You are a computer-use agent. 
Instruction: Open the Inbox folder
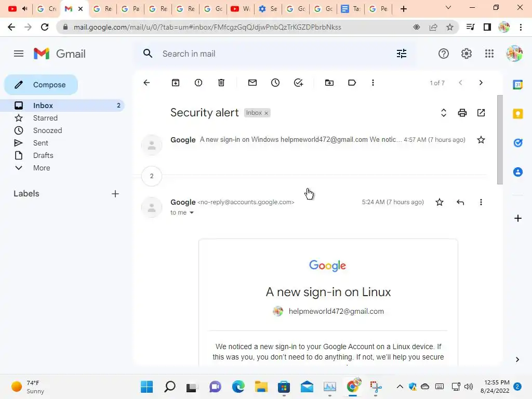[63, 105]
